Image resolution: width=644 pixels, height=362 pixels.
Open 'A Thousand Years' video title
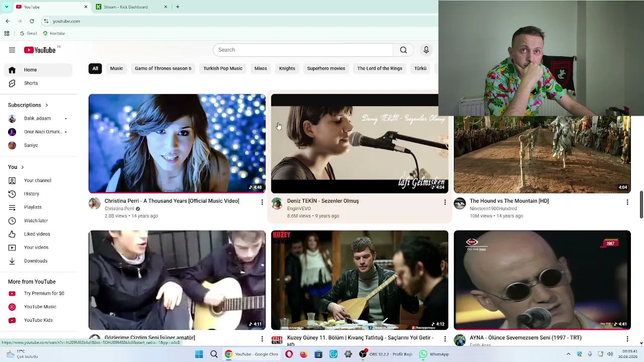tap(172, 201)
